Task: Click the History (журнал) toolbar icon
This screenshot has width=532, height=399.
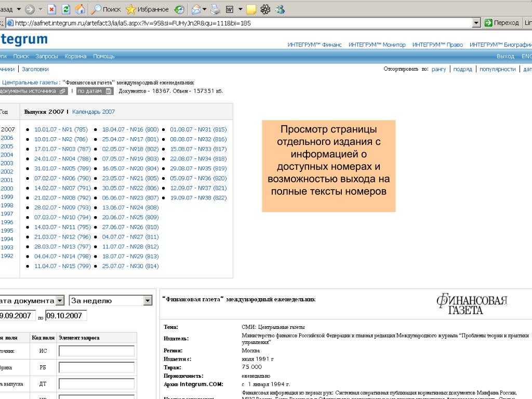Action: (179, 9)
